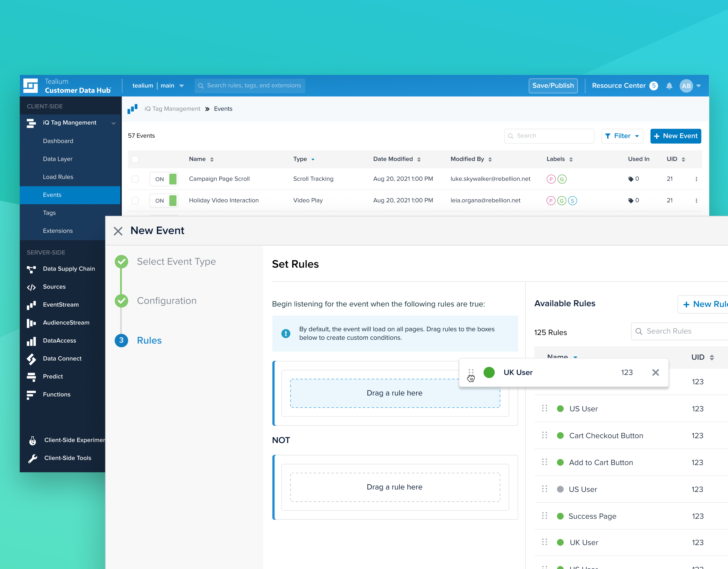Go to Dashboard in sidebar

(58, 141)
